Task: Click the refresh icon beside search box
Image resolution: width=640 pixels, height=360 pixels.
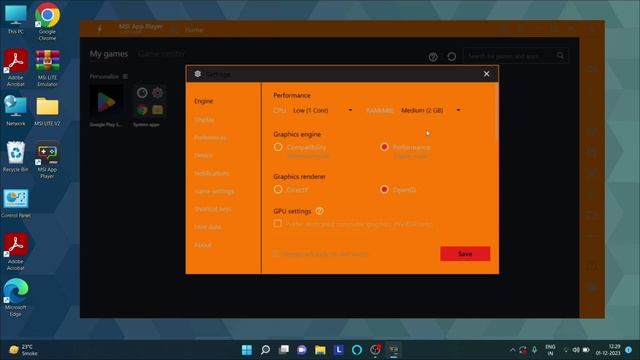Action: pos(451,56)
